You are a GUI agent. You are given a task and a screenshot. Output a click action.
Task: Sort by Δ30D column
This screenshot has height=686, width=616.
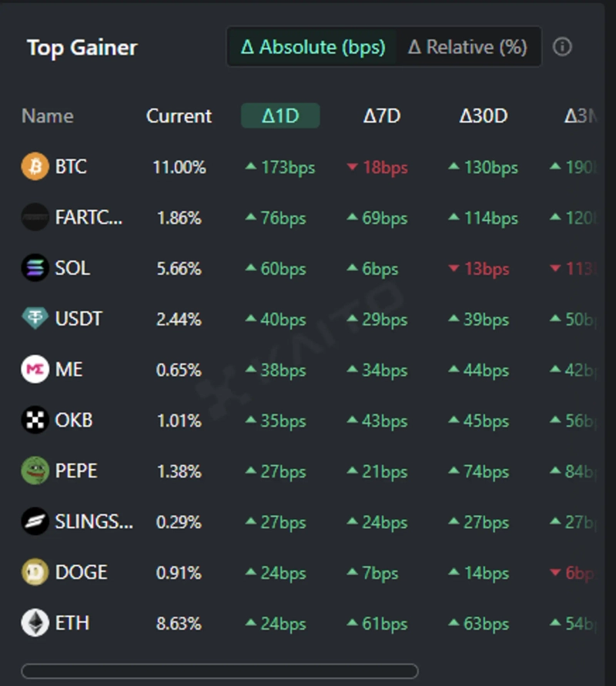(x=484, y=116)
